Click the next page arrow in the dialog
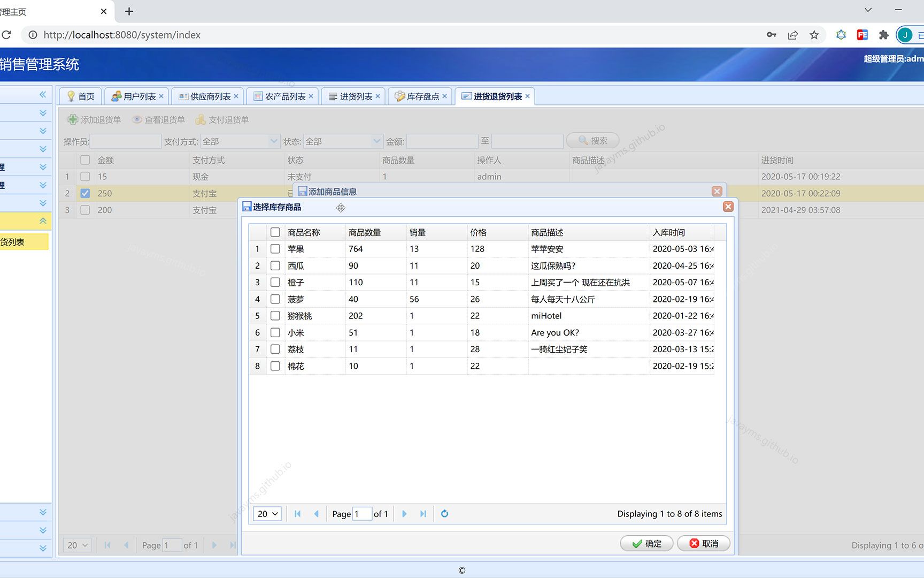Screen dimensions: 924x578 coord(404,513)
